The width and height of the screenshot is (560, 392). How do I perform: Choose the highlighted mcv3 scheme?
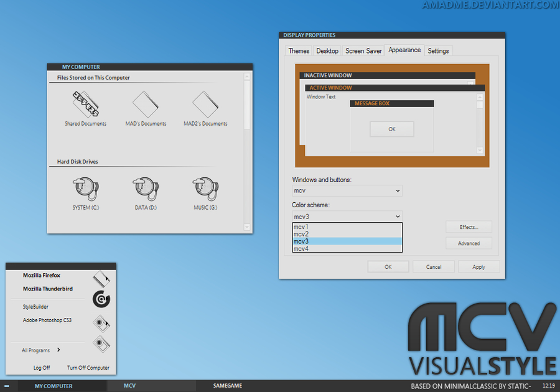[x=347, y=241]
